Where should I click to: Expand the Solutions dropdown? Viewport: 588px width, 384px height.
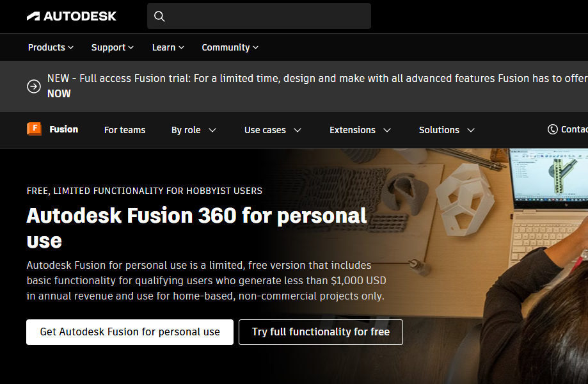[x=447, y=130]
